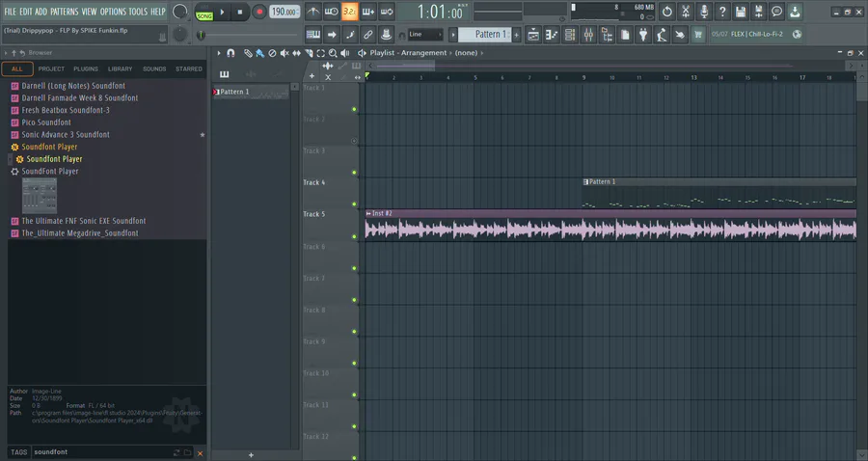
Task: Toggle the link/multilink controllers icon
Action: [368, 35]
